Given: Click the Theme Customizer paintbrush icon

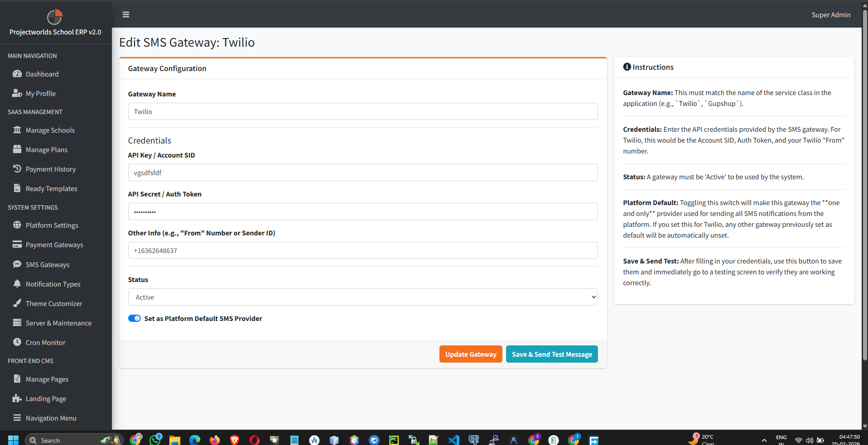Looking at the screenshot, I should pyautogui.click(x=17, y=303).
